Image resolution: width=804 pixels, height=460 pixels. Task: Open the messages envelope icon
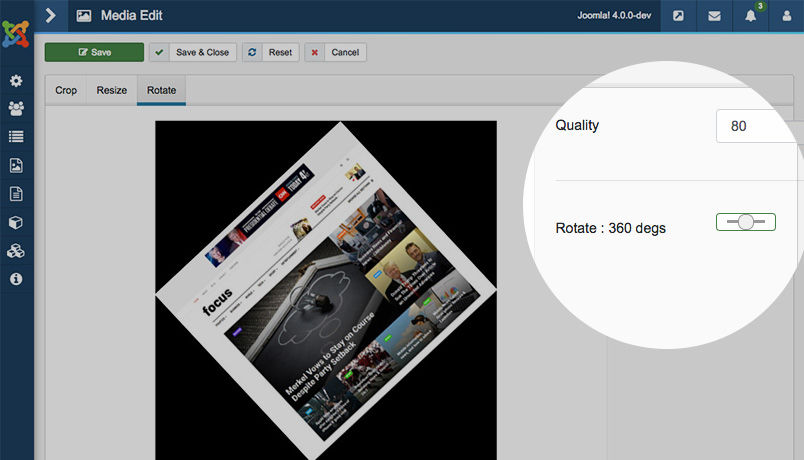pos(714,16)
